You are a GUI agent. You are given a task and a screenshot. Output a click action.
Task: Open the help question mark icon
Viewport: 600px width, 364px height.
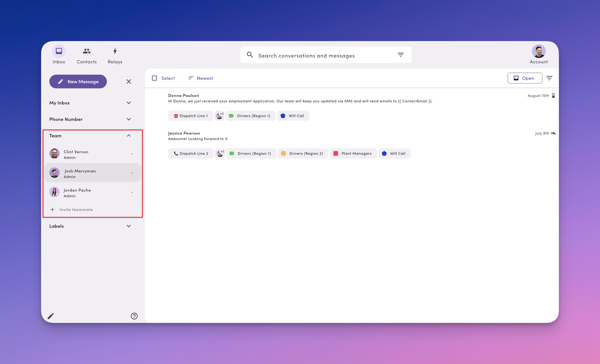pos(134,316)
